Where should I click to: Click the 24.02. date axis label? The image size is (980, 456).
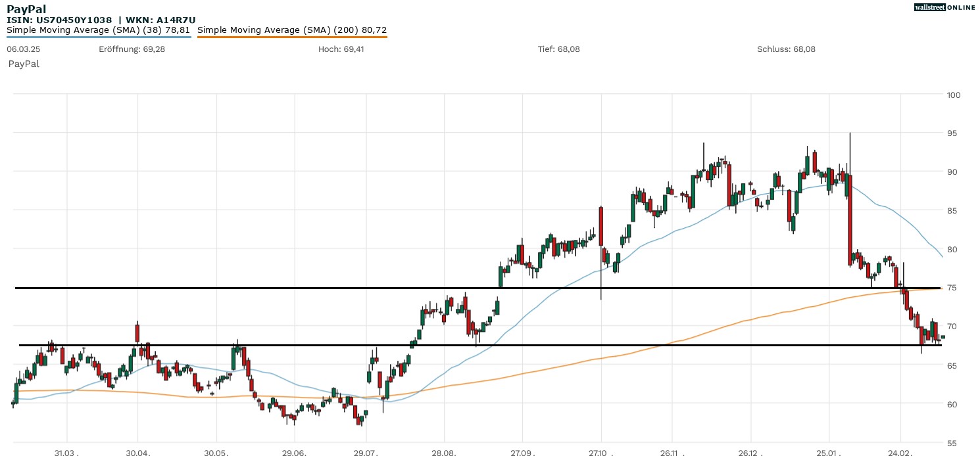click(x=900, y=453)
